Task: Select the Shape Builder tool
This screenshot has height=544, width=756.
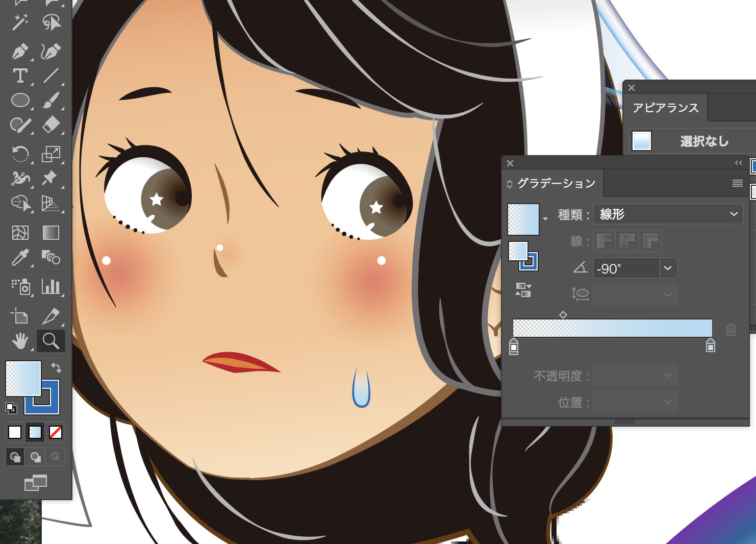Action: [x=20, y=203]
